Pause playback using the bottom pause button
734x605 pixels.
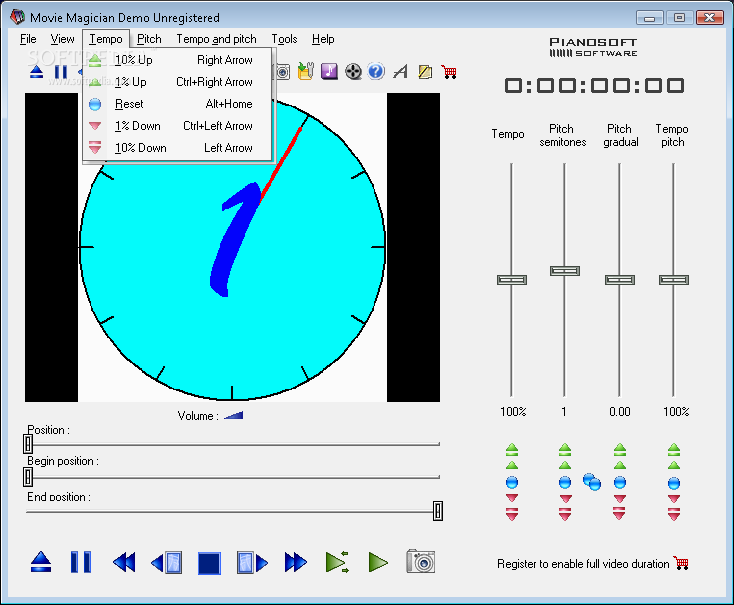[x=81, y=562]
